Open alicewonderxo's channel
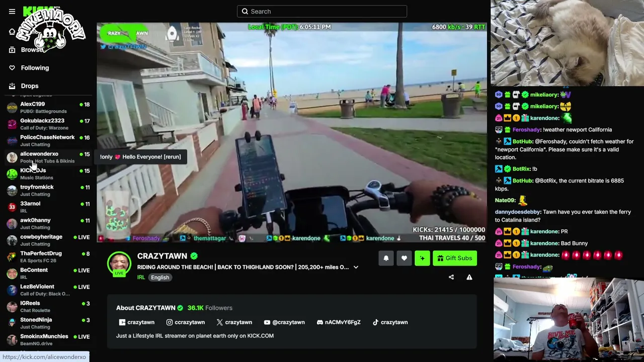 tap(48, 157)
